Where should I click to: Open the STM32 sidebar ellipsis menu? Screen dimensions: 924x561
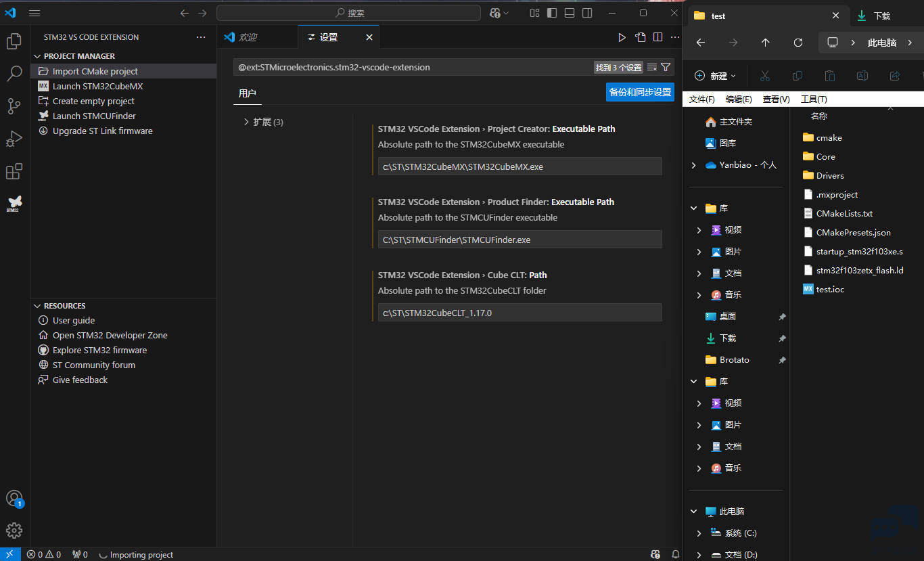pyautogui.click(x=200, y=37)
